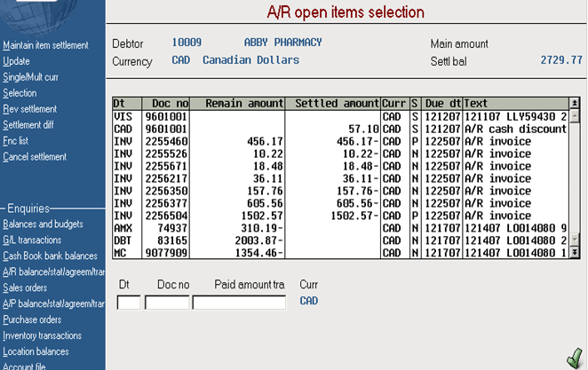Open Rev settlement

click(29, 109)
